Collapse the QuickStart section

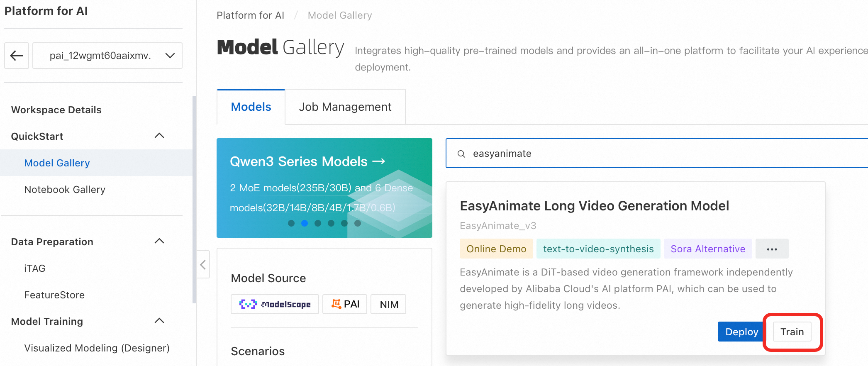point(159,136)
